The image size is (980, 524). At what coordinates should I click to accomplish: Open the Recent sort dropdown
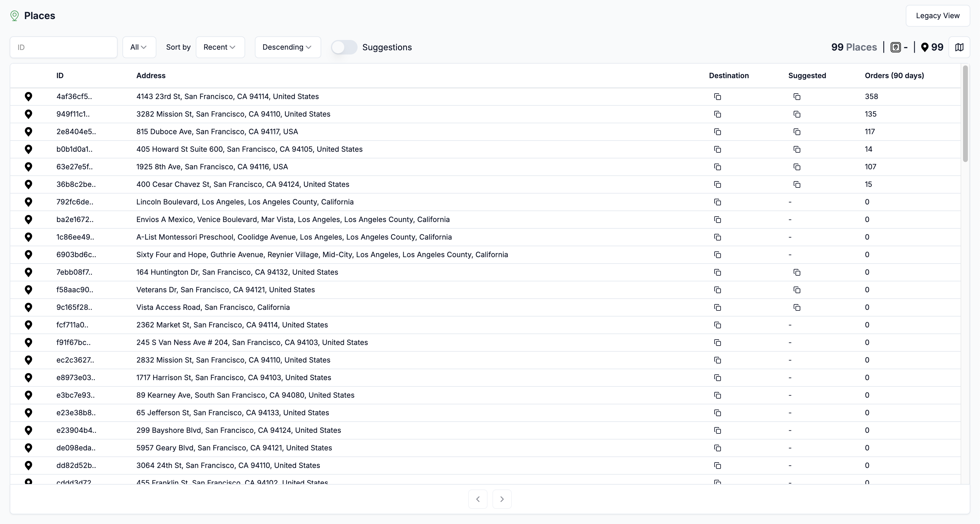[220, 47]
